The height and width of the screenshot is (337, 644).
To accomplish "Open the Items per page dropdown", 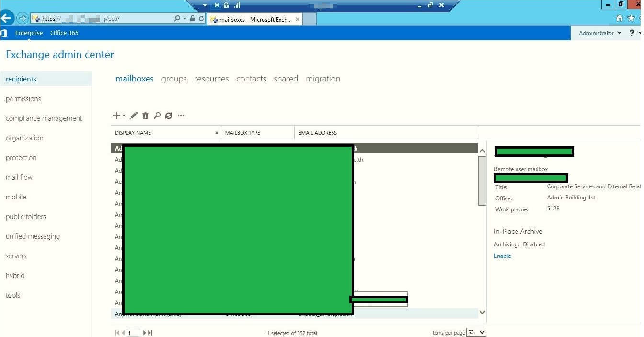I will point(476,332).
